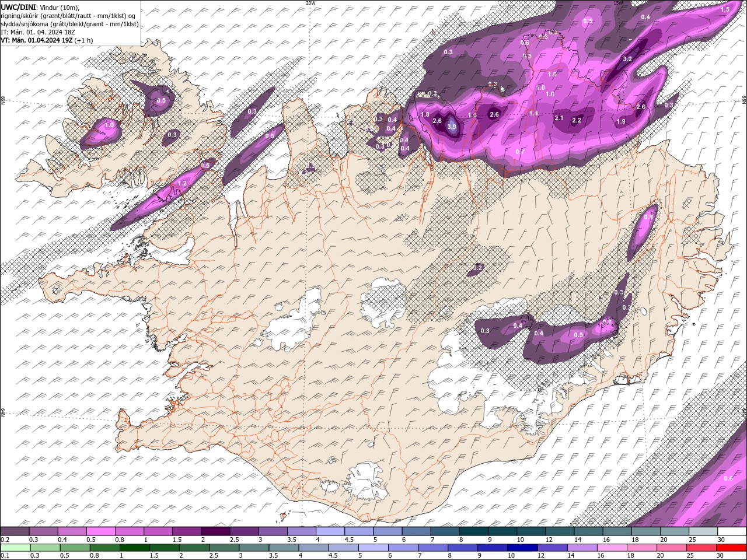Click the 3.9 snowfall maximum label

click(x=452, y=127)
